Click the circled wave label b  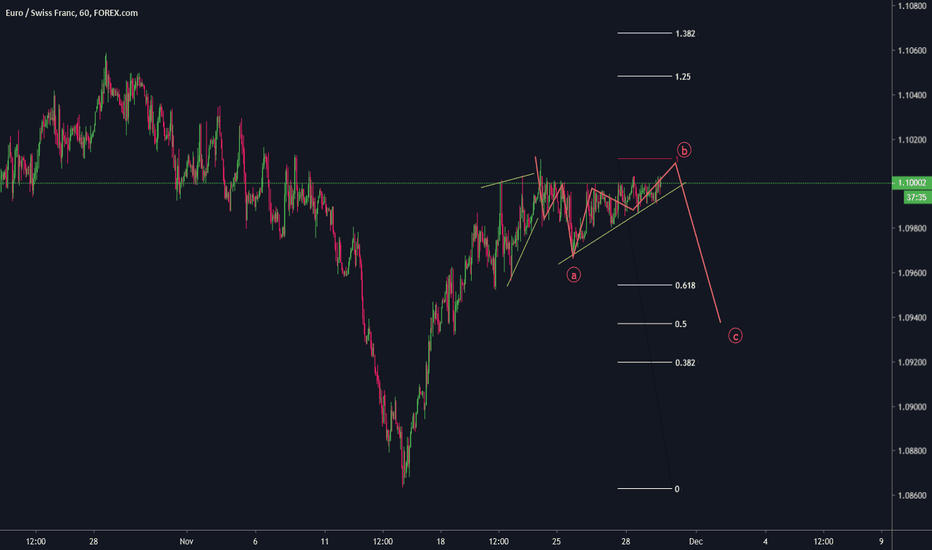(684, 151)
